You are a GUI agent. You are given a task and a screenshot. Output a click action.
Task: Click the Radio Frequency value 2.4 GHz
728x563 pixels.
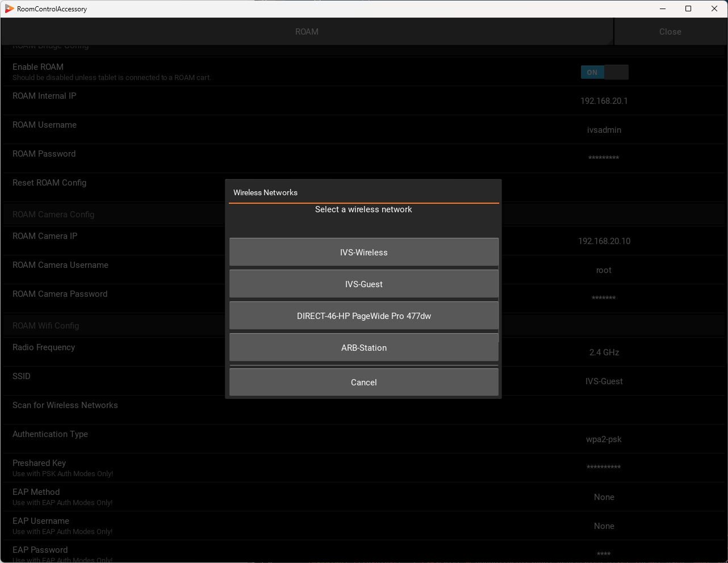(604, 352)
